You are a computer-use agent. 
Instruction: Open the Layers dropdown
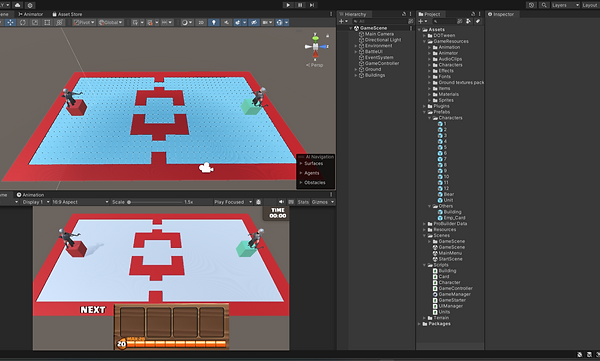565,5
